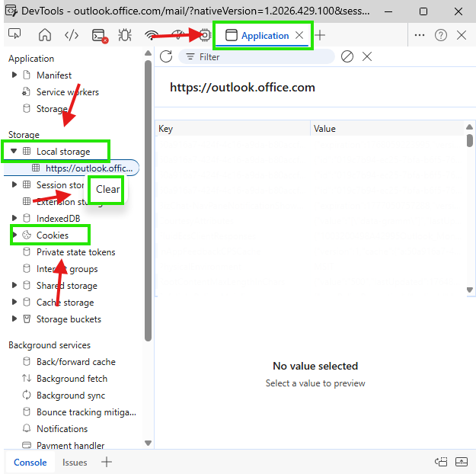Select Background fetch service
This screenshot has height=474, width=476.
point(72,378)
